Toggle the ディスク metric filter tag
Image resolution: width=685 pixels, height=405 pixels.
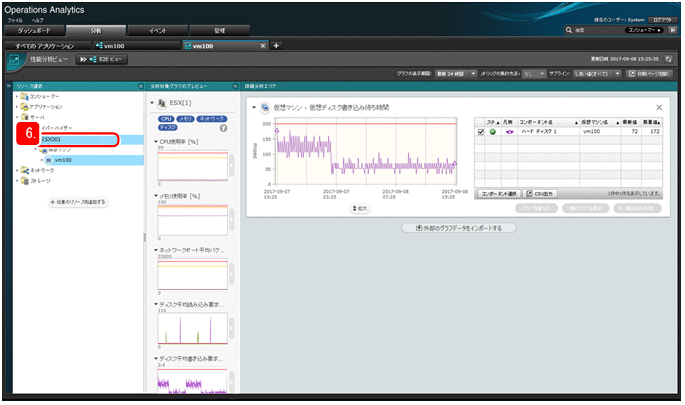(x=167, y=128)
